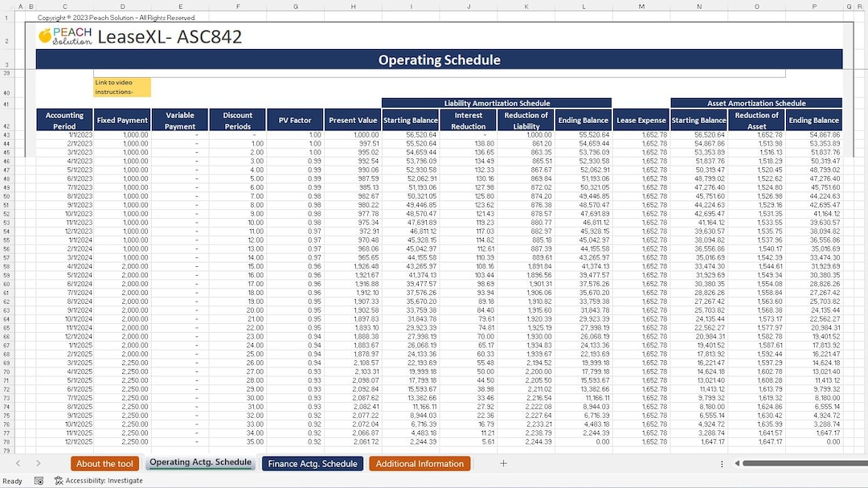This screenshot has height=488, width=868.
Task: Select column L header
Action: tap(583, 6)
